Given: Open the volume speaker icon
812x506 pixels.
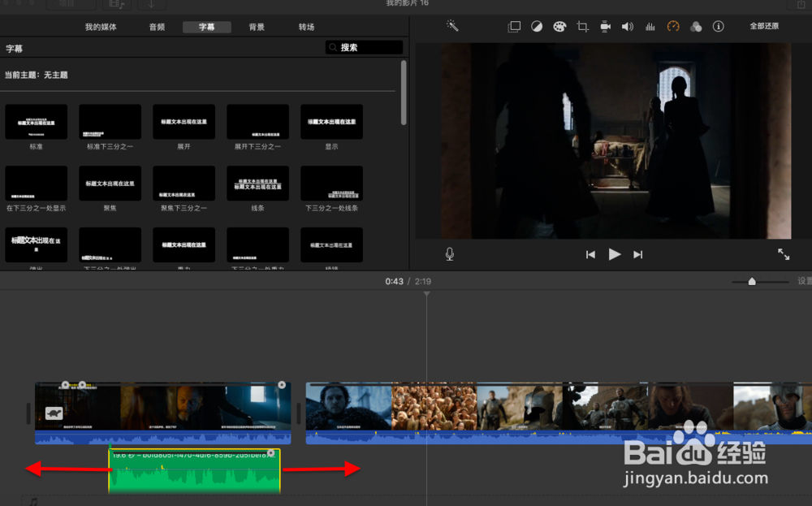Looking at the screenshot, I should pyautogui.click(x=627, y=27).
